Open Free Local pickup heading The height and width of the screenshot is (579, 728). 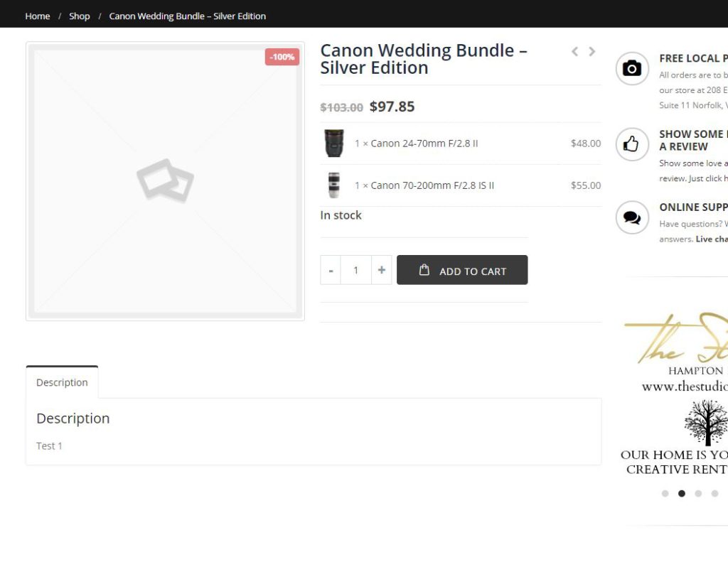[694, 58]
